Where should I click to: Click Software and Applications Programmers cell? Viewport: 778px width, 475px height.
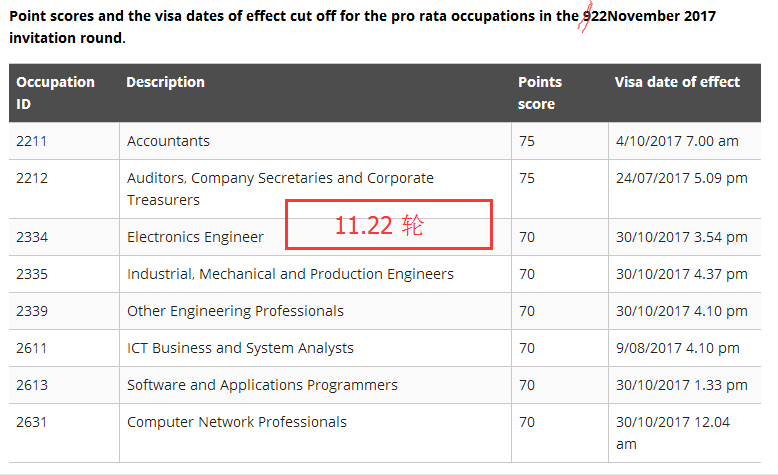click(x=262, y=385)
